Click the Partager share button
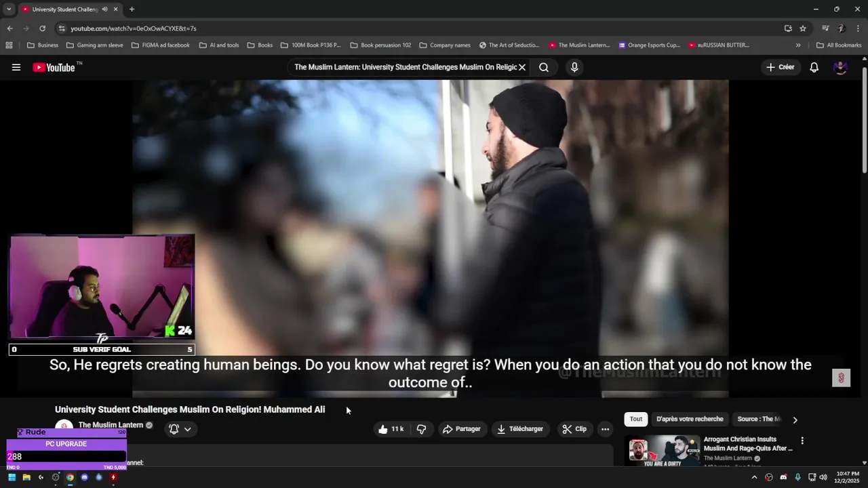 point(461,429)
